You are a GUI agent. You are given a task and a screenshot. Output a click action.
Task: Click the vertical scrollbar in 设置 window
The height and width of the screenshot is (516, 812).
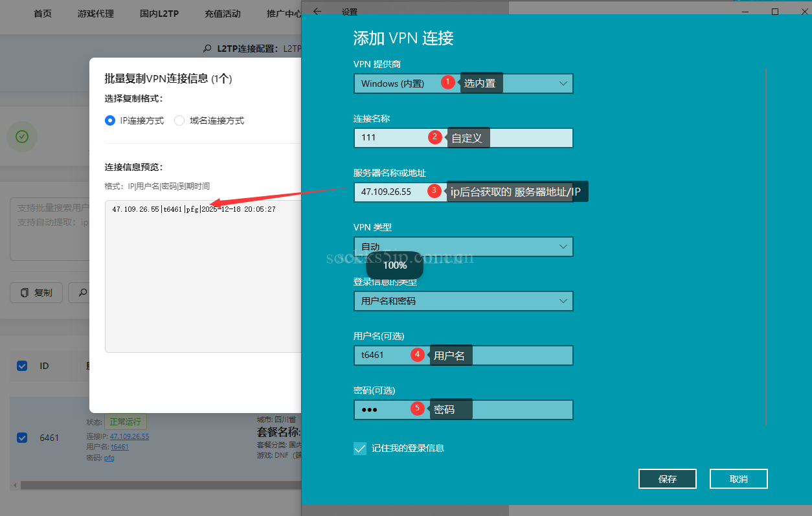766,247
